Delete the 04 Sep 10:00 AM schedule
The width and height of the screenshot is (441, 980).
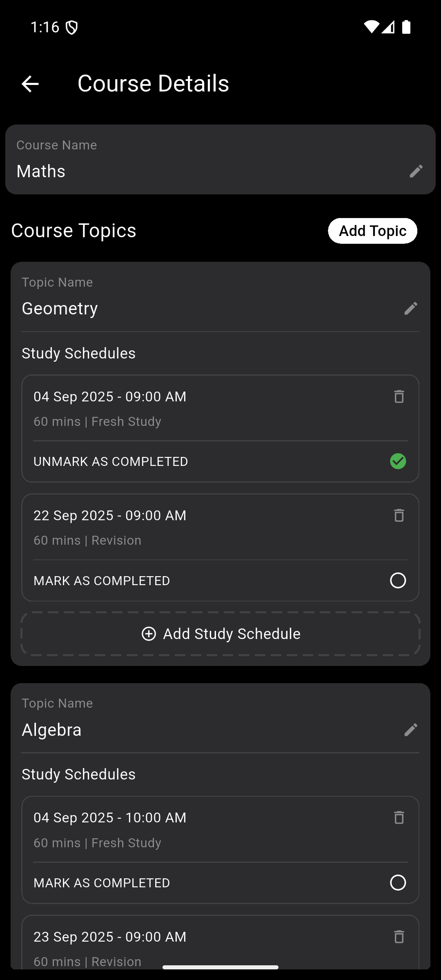pos(399,817)
